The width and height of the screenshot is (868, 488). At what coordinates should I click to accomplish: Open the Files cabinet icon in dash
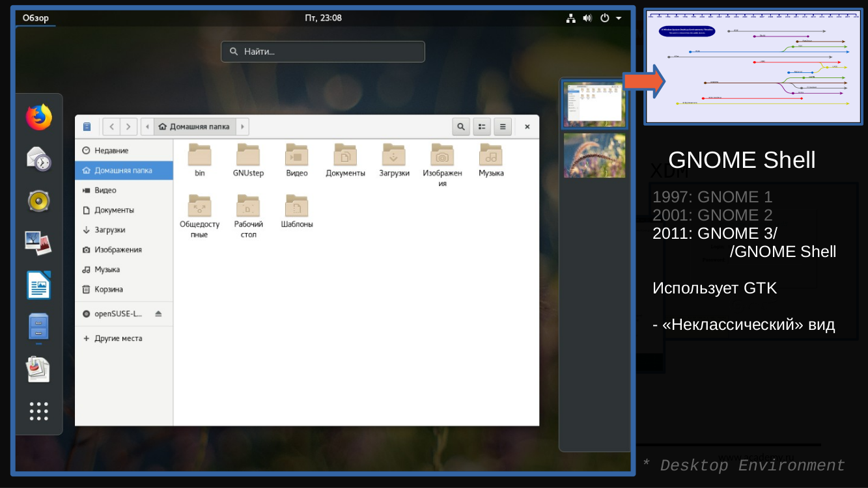coord(39,327)
